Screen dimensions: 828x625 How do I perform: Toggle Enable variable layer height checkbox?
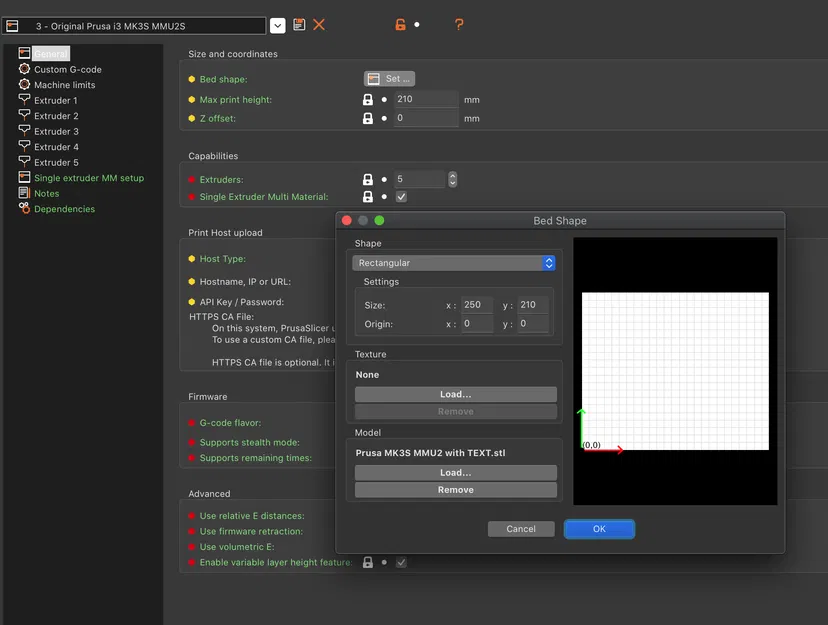click(401, 563)
